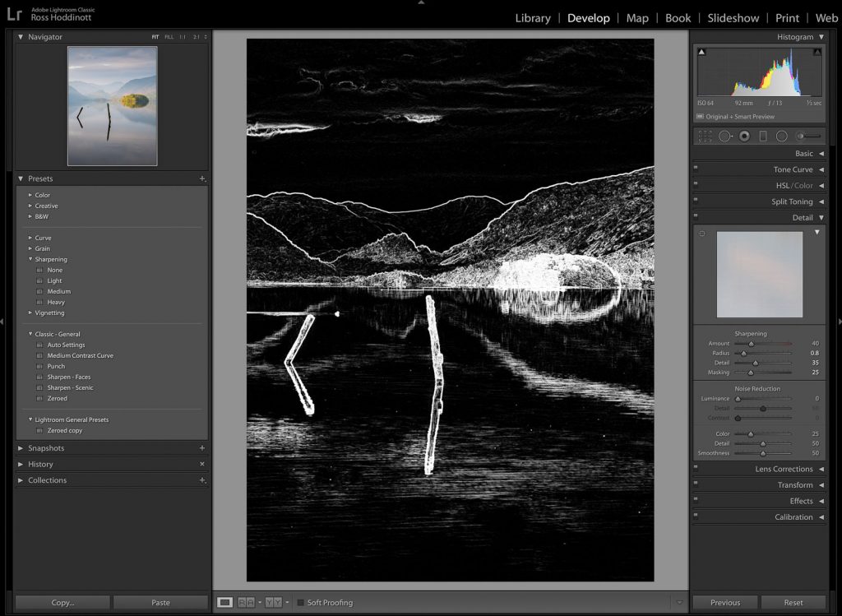
Task: Click the Paste button
Action: pyautogui.click(x=161, y=602)
